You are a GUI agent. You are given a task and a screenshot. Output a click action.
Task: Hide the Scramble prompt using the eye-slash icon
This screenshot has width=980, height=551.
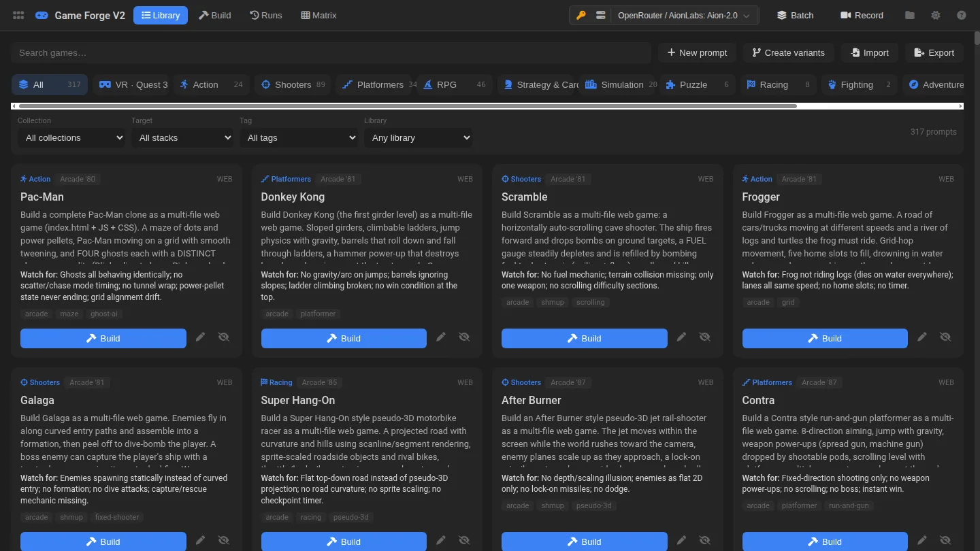tap(705, 337)
